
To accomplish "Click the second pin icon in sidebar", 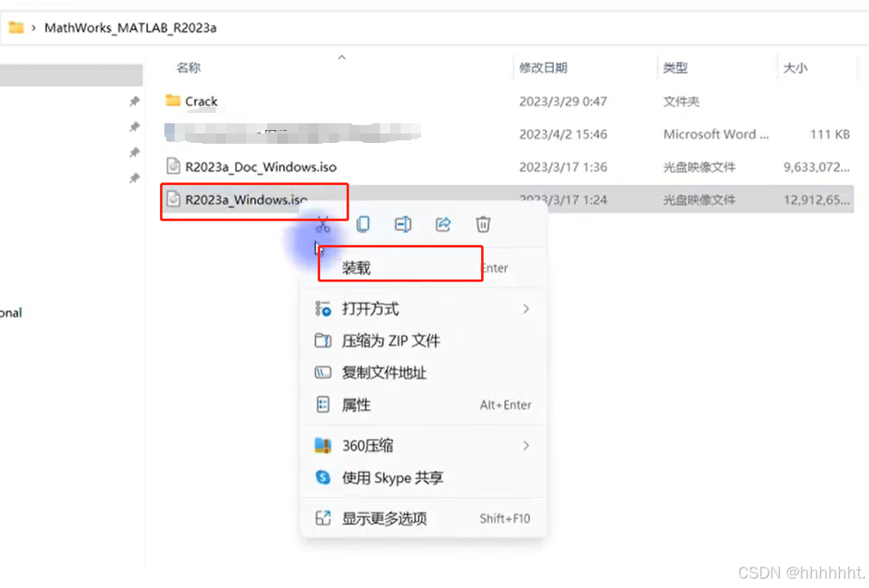I will tap(134, 127).
